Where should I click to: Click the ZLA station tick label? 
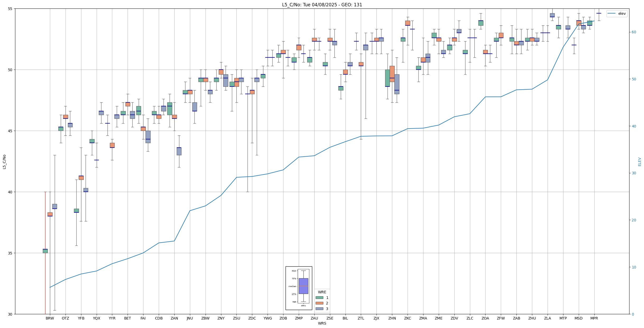coord(548,318)
